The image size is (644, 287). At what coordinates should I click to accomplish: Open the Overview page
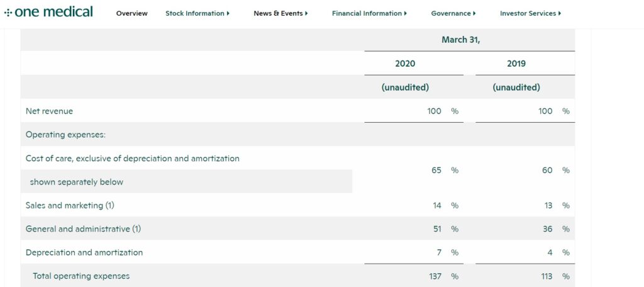pos(131,13)
